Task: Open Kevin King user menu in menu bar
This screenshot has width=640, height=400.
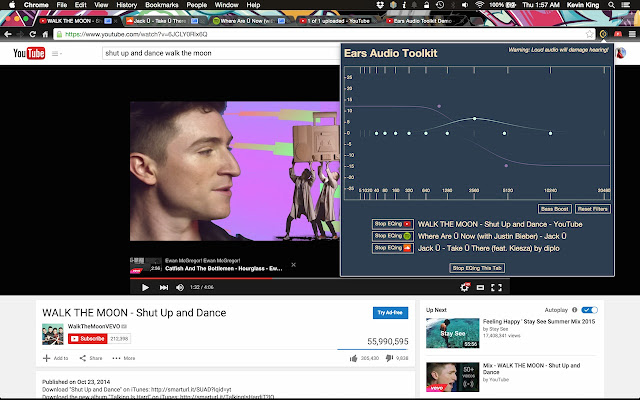Action: (x=583, y=5)
